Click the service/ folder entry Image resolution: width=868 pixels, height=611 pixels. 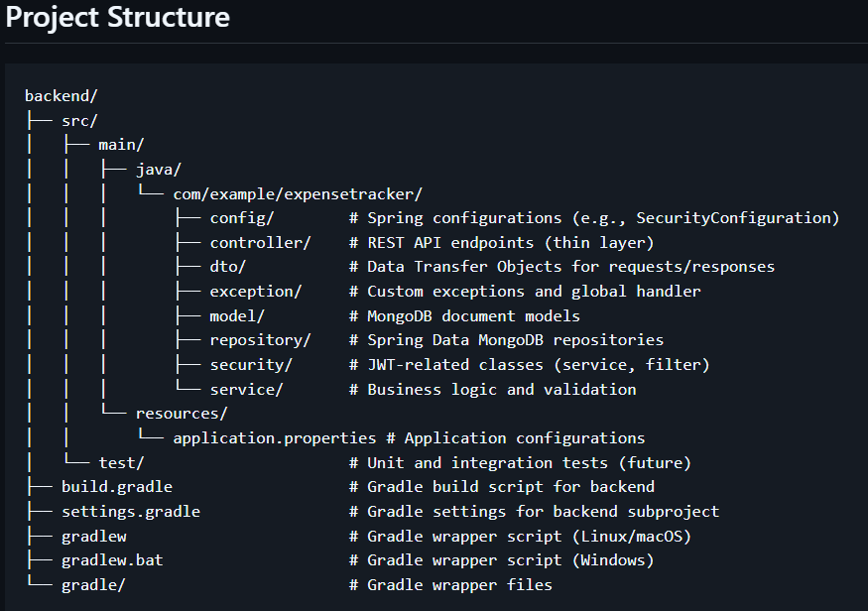coord(246,389)
